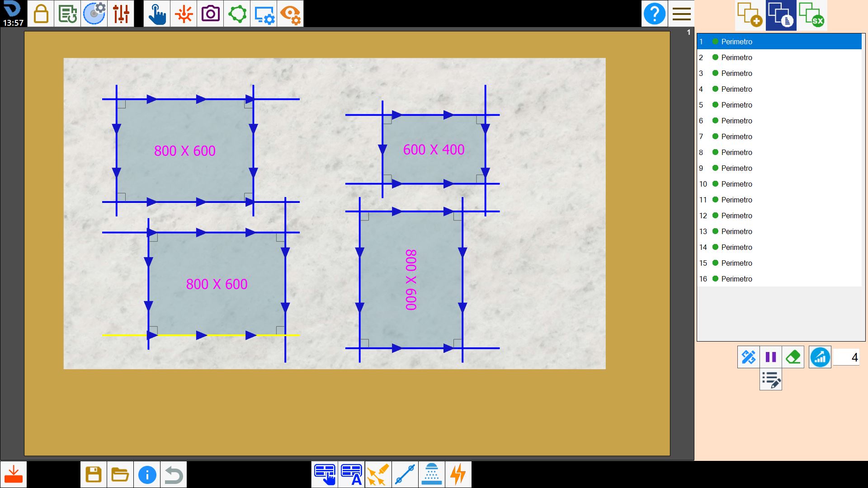Open the hamburger menu
Viewport: 868px width, 488px height.
point(681,14)
